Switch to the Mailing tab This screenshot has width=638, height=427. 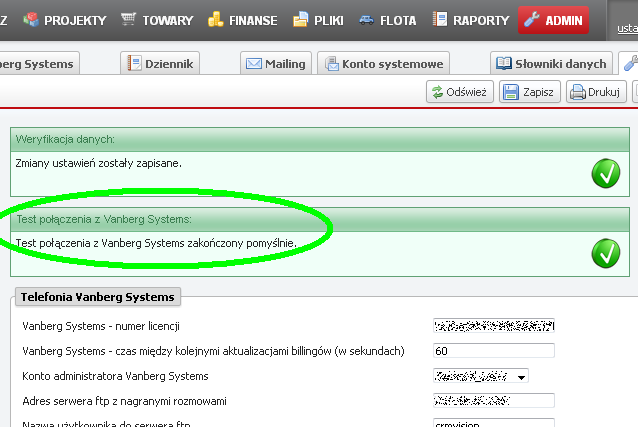click(x=274, y=64)
